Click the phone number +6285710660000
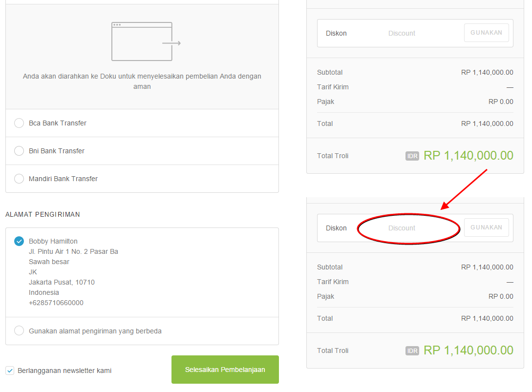This screenshot has width=532, height=392. tap(56, 303)
